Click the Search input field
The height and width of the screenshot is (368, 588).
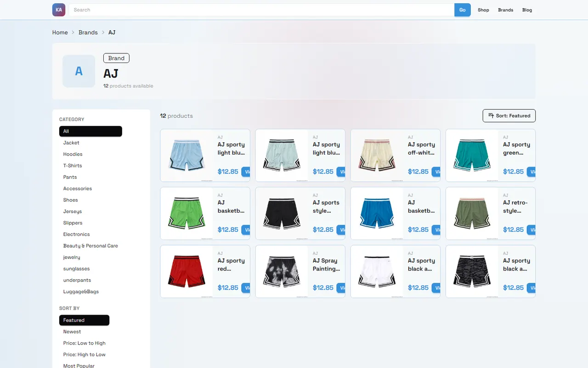click(x=261, y=10)
